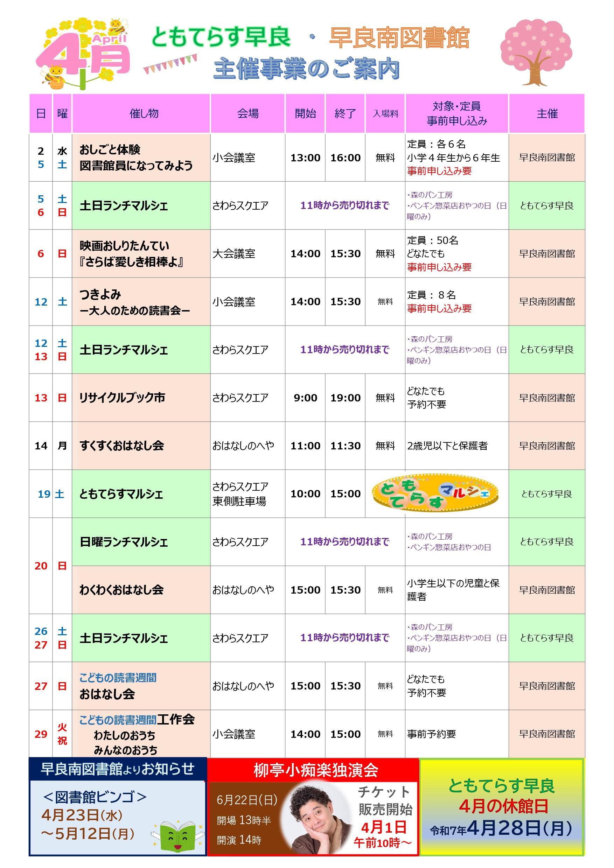The width and height of the screenshot is (614, 868).
Task: Click the 4月23日(水)~5月12日(月) date range
Action: click(88, 825)
